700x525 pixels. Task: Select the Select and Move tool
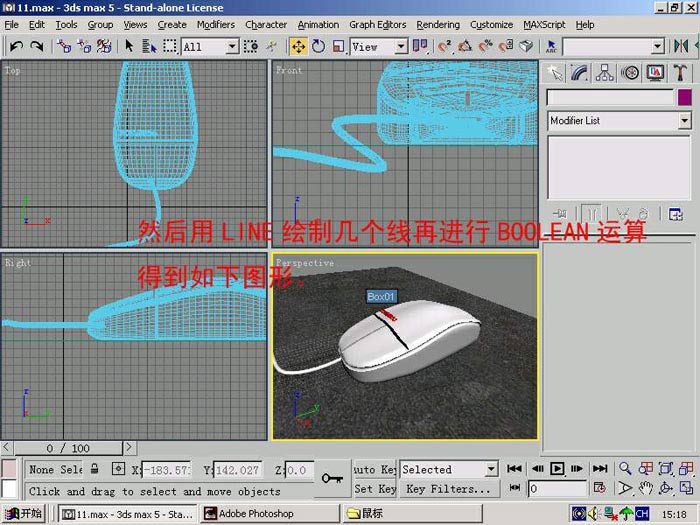[x=298, y=46]
